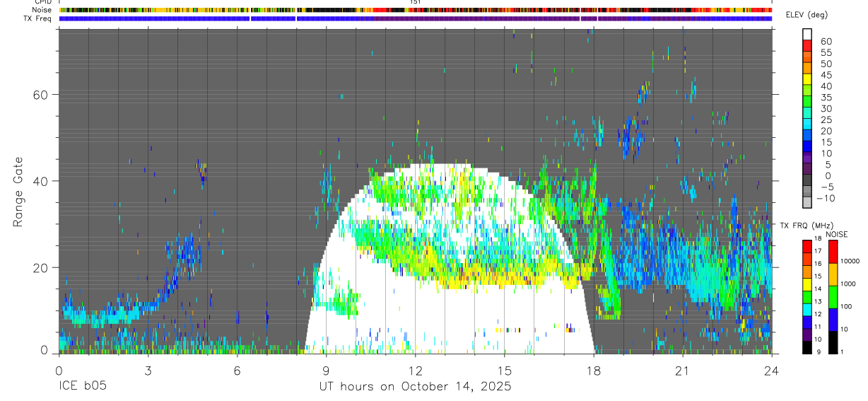Click the '1000' value on NOISE legend

click(x=848, y=284)
